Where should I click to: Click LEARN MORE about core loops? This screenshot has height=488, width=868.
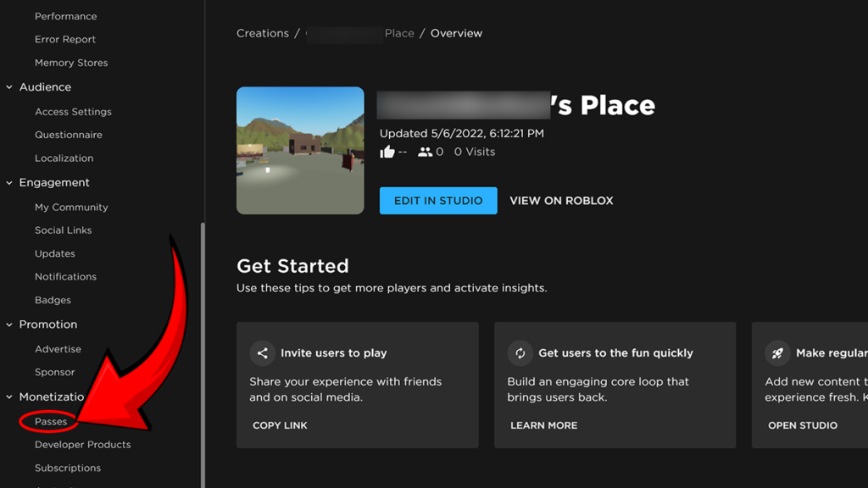pos(543,424)
